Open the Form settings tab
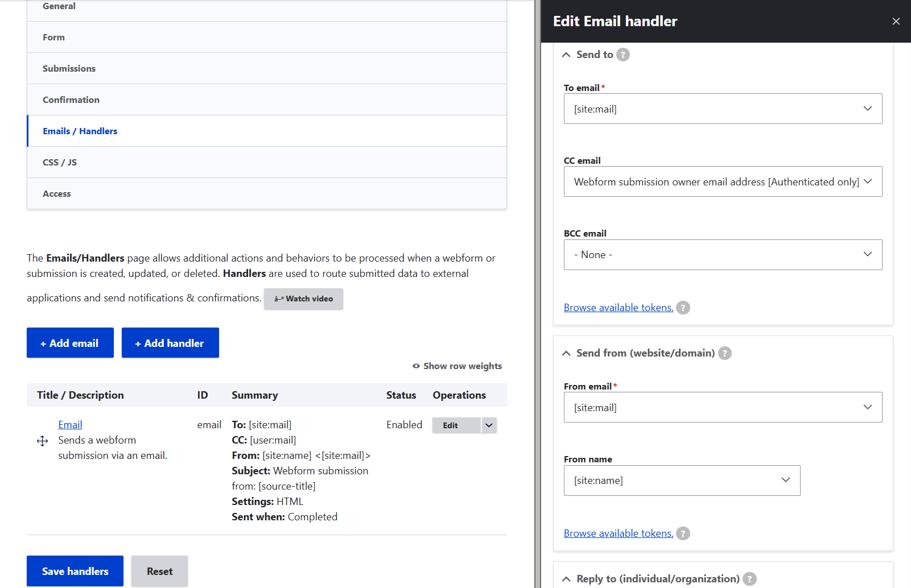The height and width of the screenshot is (588, 911). click(267, 37)
